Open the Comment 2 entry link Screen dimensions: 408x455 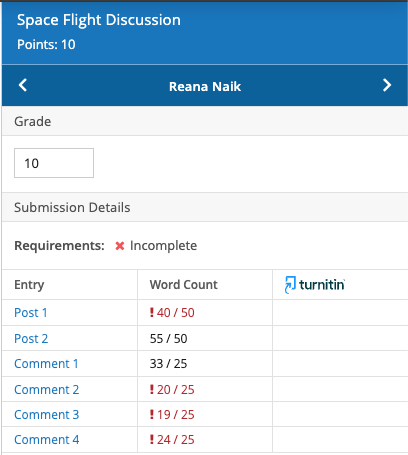(47, 390)
